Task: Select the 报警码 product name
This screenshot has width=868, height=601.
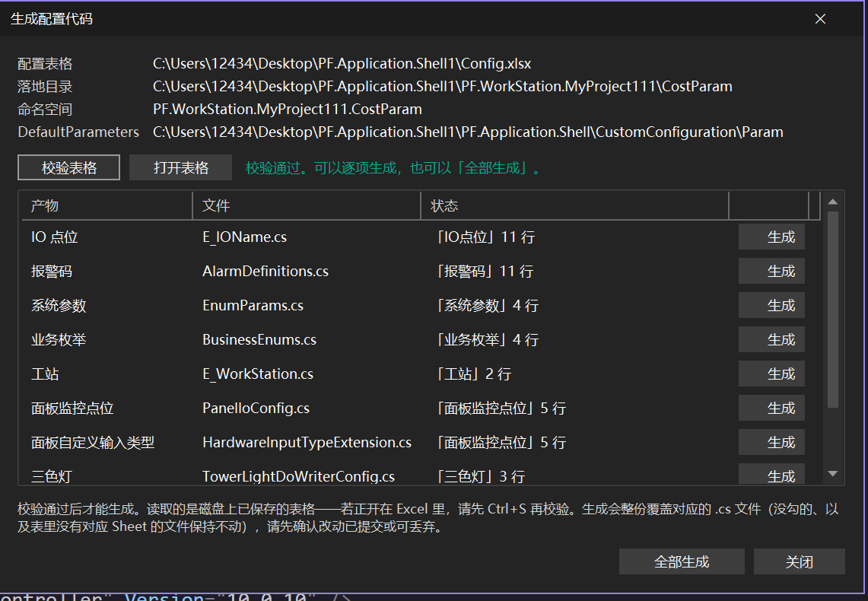Action: (52, 271)
